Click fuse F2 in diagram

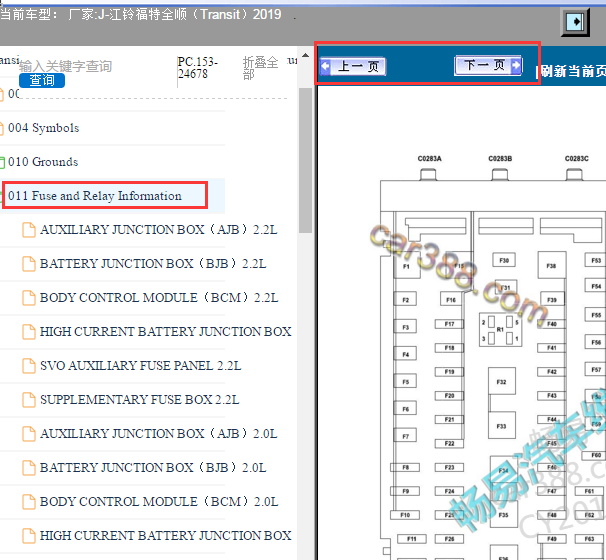coord(405,299)
